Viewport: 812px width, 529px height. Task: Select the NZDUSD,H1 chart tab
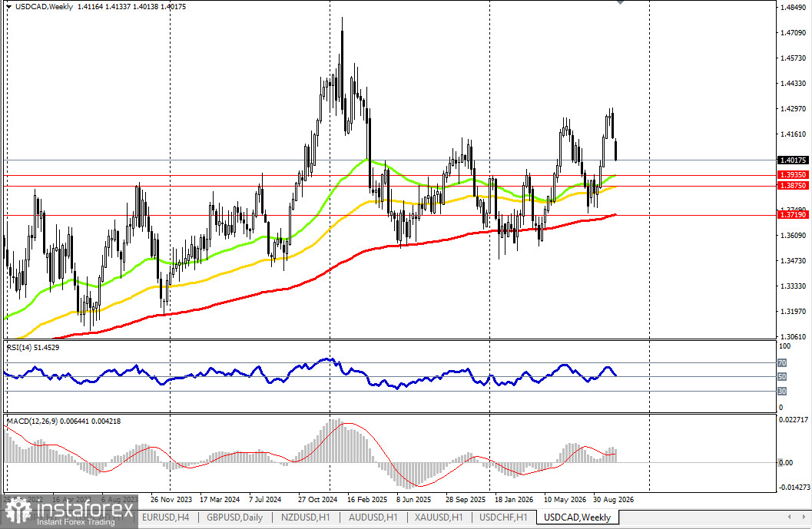pyautogui.click(x=305, y=517)
